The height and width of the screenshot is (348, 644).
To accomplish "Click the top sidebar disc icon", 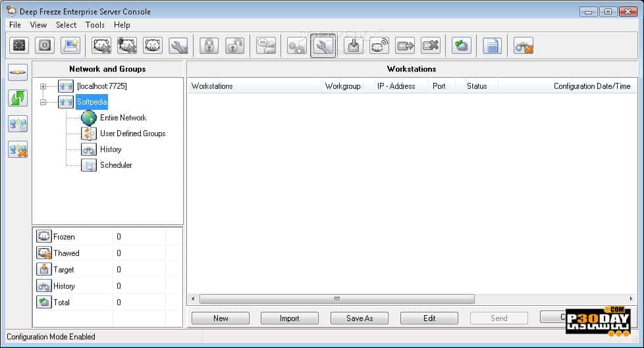I will [18, 72].
